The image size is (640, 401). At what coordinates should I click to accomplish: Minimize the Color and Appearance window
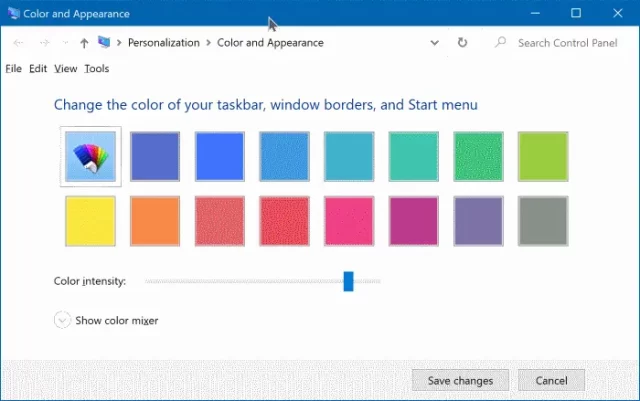click(535, 13)
